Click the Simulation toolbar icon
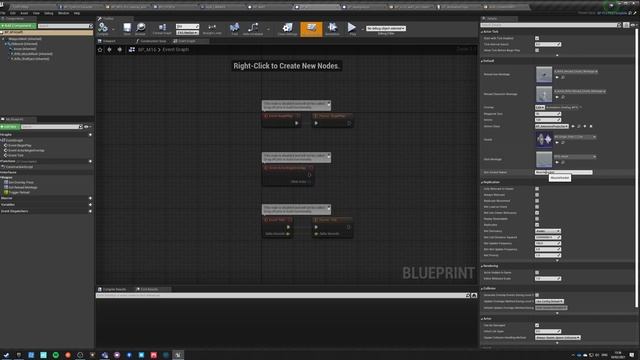 pyautogui.click(x=332, y=28)
